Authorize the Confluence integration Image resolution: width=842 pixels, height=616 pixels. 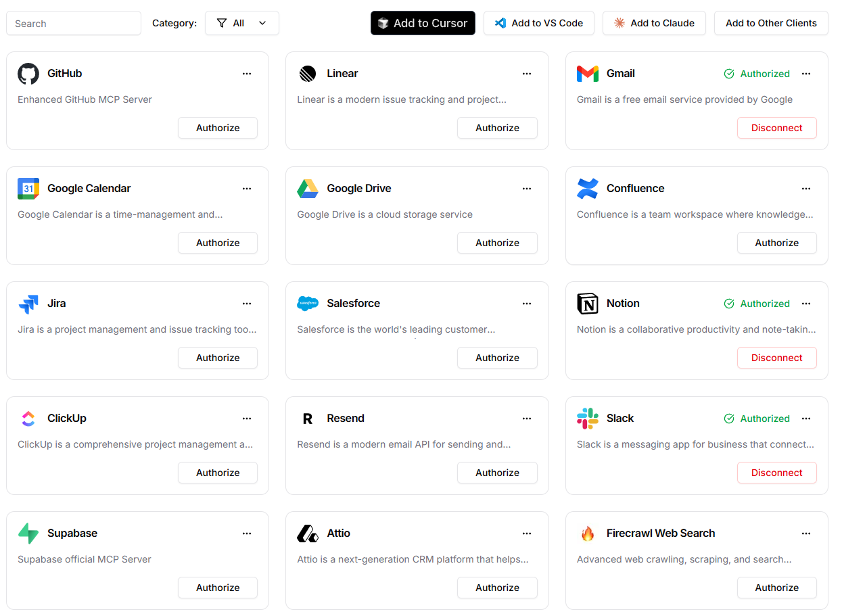[776, 242]
